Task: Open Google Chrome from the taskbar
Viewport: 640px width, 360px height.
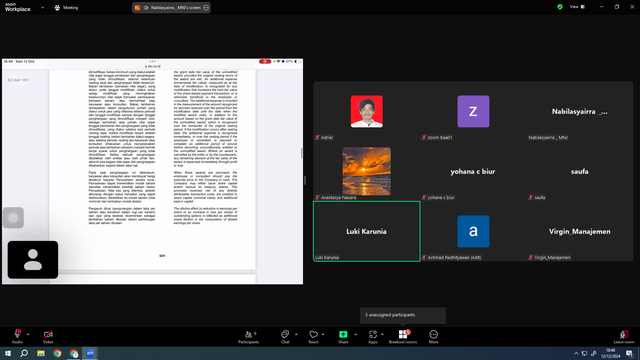Action: (57, 353)
